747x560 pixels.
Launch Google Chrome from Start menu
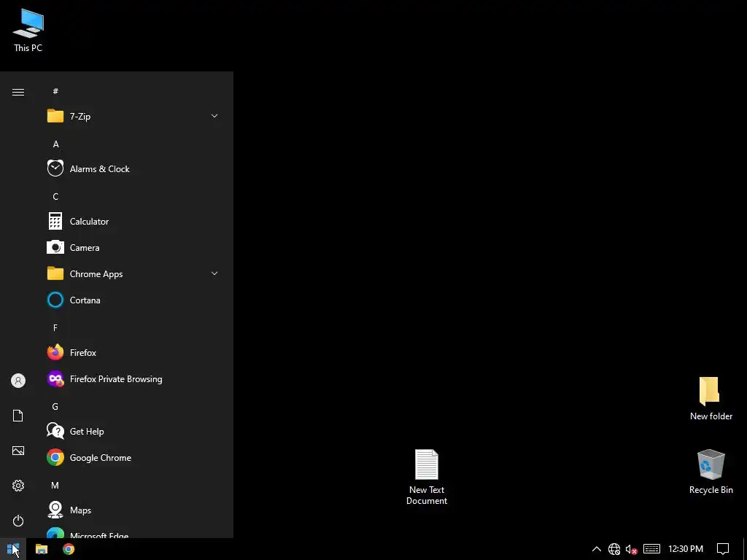[133, 458]
